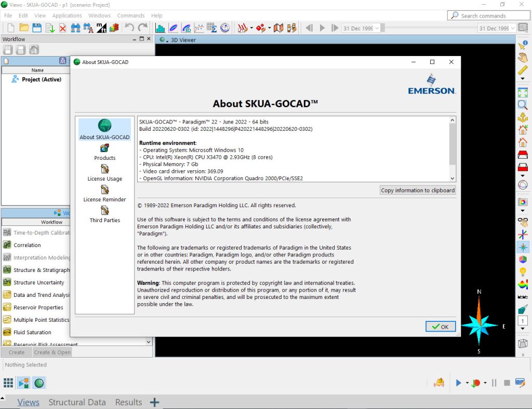Open the File menu
This screenshot has width=532, height=409.
tap(8, 16)
